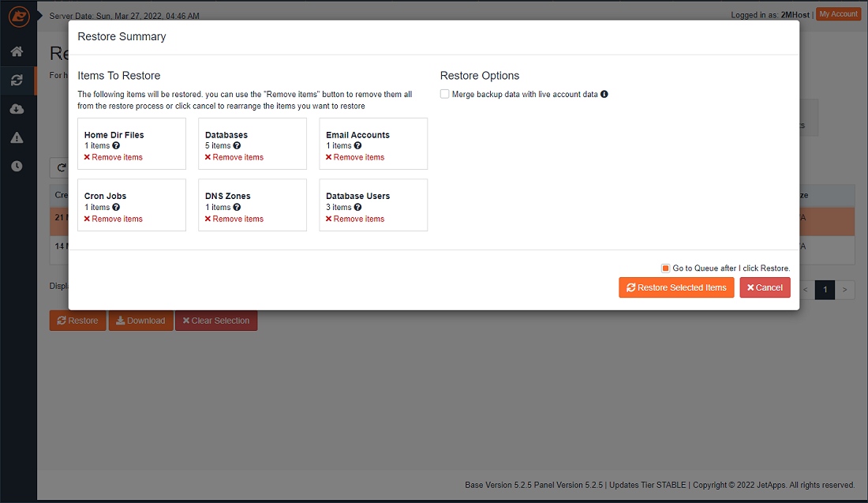Image resolution: width=868 pixels, height=503 pixels.
Task: Remove items from Email Accounts
Action: point(355,157)
